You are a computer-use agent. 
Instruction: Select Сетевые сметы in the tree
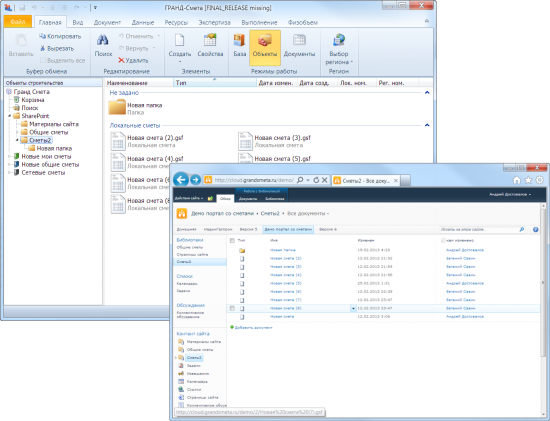[43, 173]
